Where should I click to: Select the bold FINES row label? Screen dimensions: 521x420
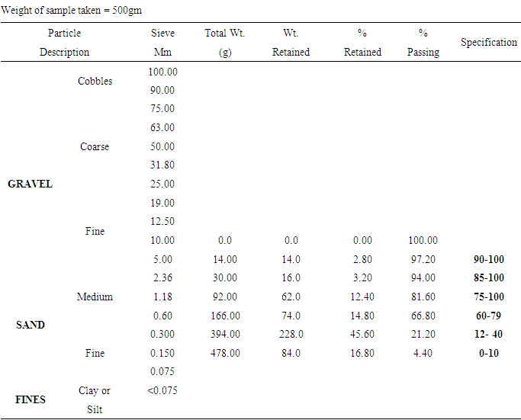click(31, 399)
